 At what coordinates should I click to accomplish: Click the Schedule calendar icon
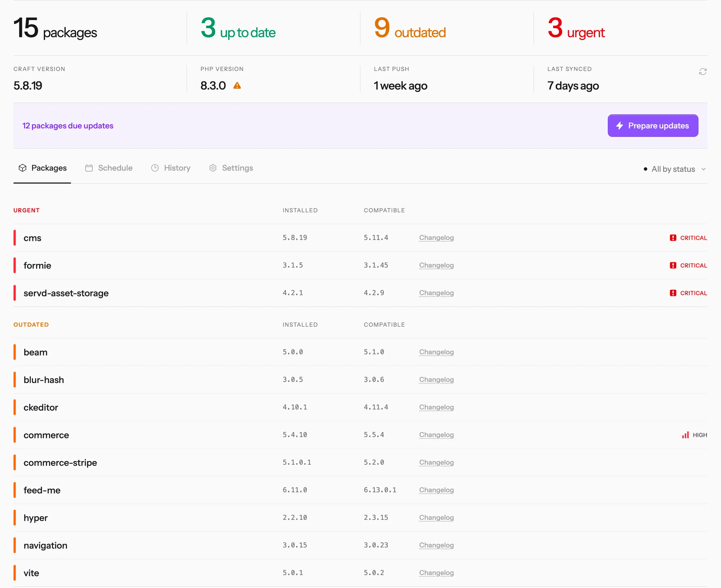click(x=89, y=168)
